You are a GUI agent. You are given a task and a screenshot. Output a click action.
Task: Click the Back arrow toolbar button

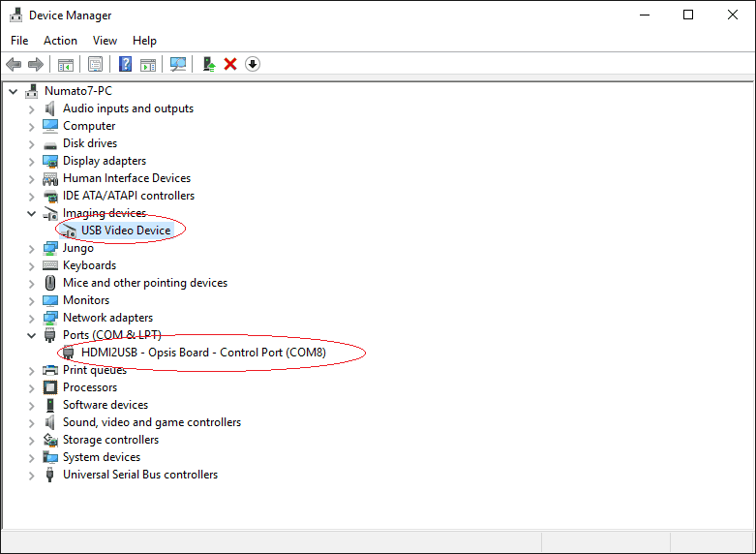click(14, 64)
